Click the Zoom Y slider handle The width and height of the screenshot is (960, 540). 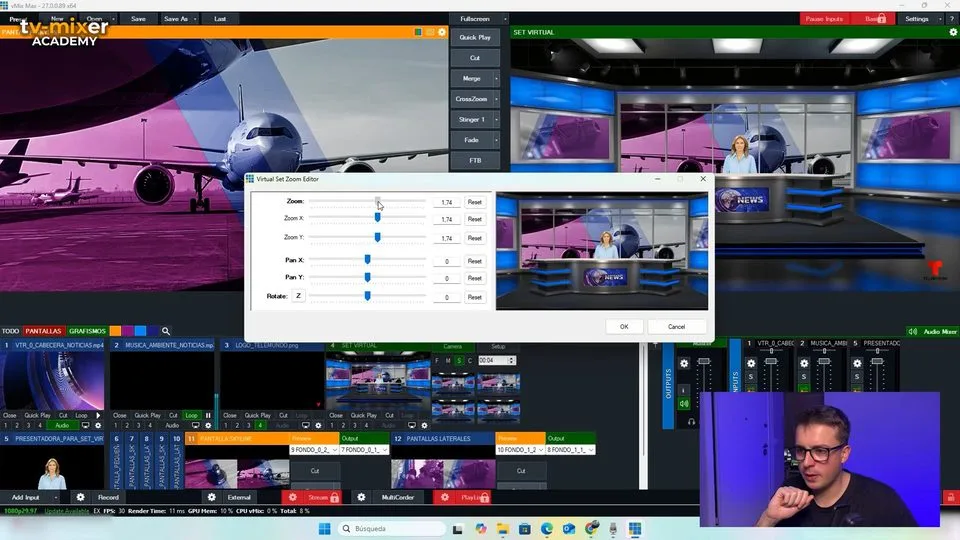pos(377,237)
